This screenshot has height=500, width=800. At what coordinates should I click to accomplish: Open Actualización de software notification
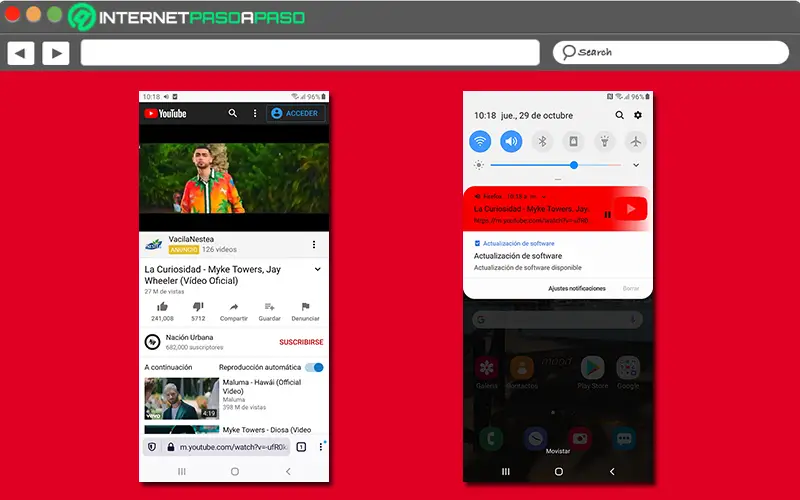point(558,256)
